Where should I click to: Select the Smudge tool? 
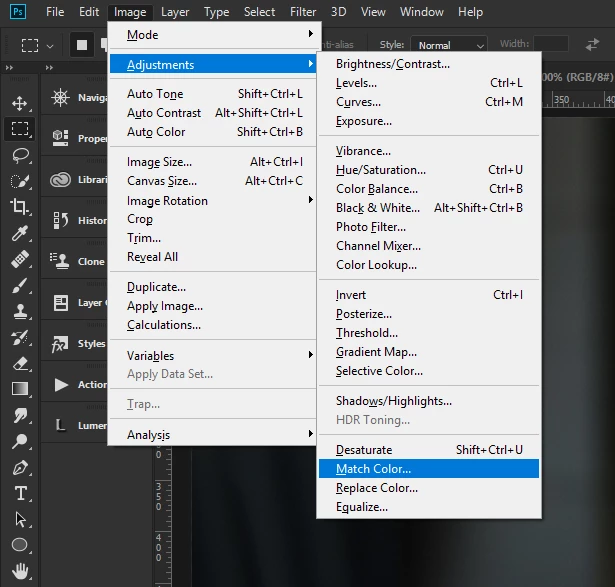tap(20, 415)
